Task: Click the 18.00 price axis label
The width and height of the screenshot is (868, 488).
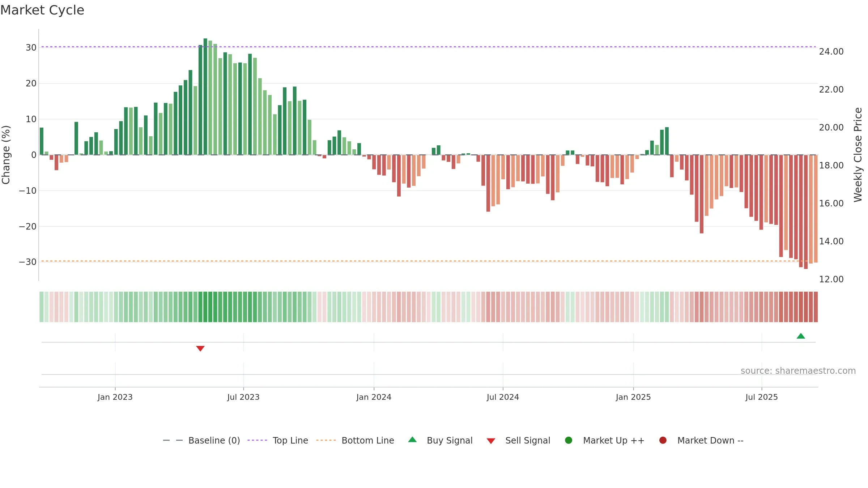Action: (831, 166)
